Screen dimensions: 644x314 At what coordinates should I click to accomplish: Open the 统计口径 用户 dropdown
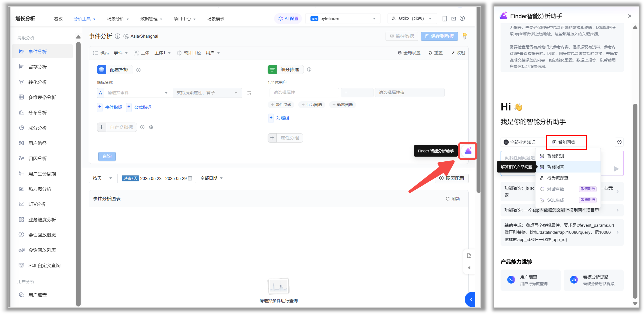[x=213, y=53]
